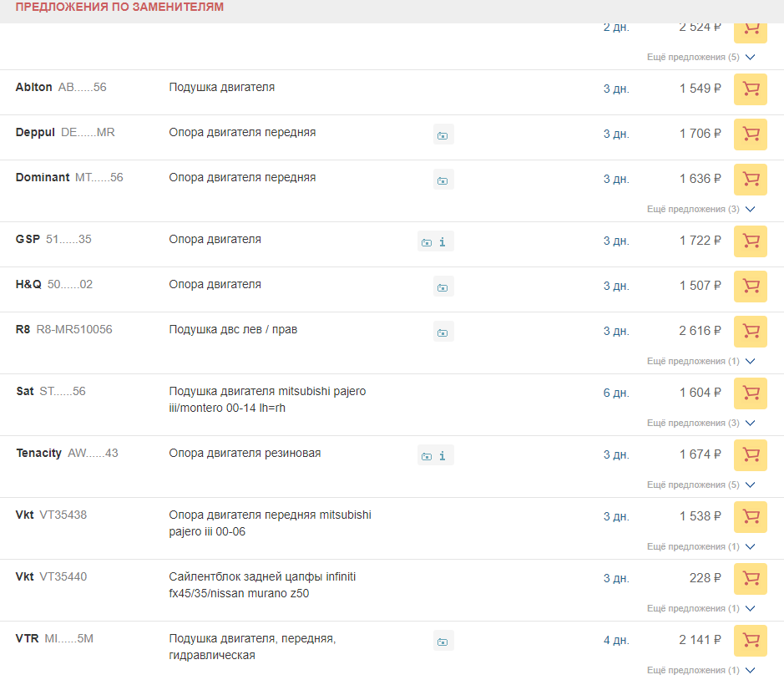Expand more offers under R8-MR510056
This screenshot has height=680, width=784.
pyautogui.click(x=701, y=362)
